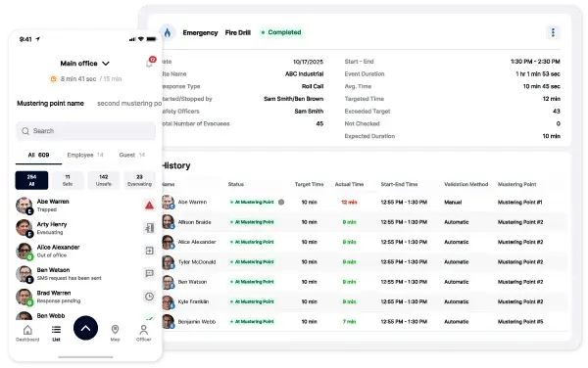Switch to the Employee tab
Viewport: 588px width, 368px height.
pos(84,155)
